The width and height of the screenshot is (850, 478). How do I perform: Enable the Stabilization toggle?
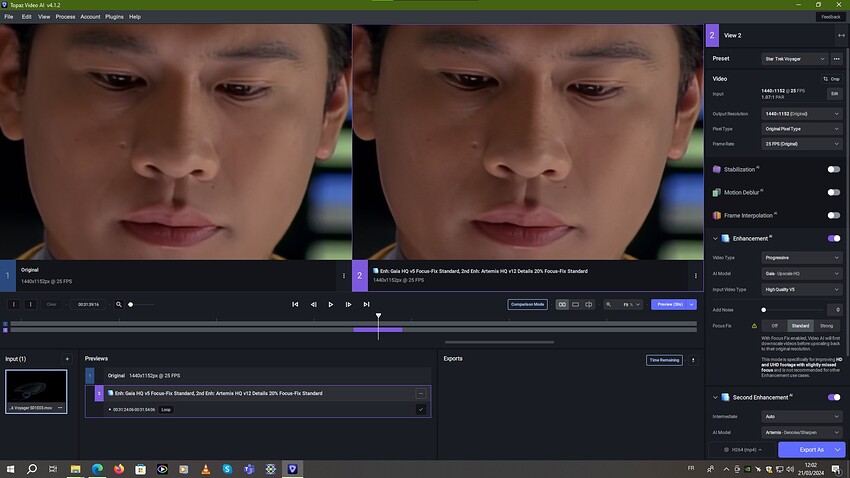click(x=833, y=169)
